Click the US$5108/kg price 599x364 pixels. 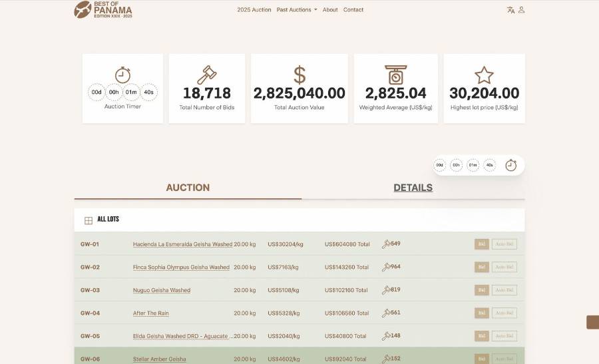coord(284,290)
